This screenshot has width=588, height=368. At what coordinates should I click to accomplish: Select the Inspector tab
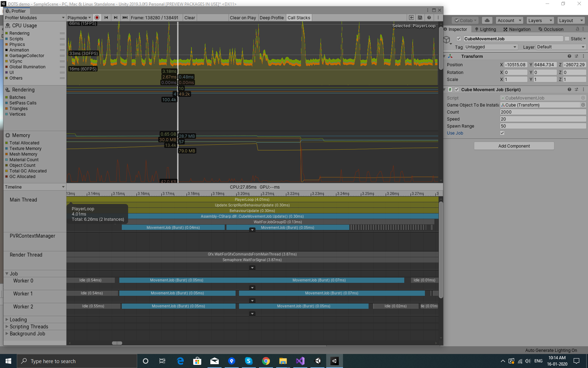tap(455, 29)
